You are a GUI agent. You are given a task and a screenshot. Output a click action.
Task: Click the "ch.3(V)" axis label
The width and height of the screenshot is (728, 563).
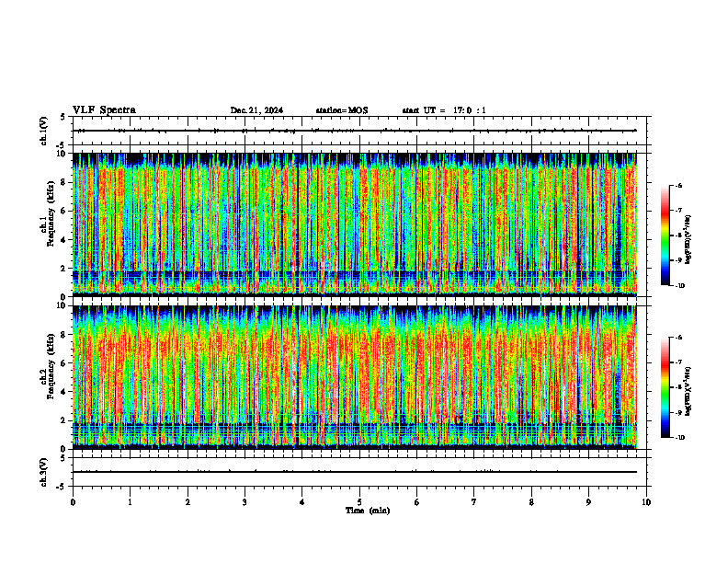[x=43, y=472]
